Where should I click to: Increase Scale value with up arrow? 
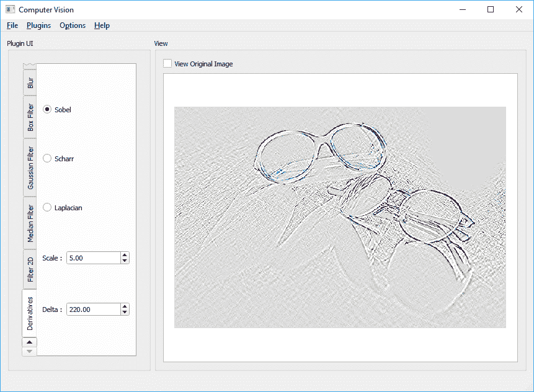(125, 254)
